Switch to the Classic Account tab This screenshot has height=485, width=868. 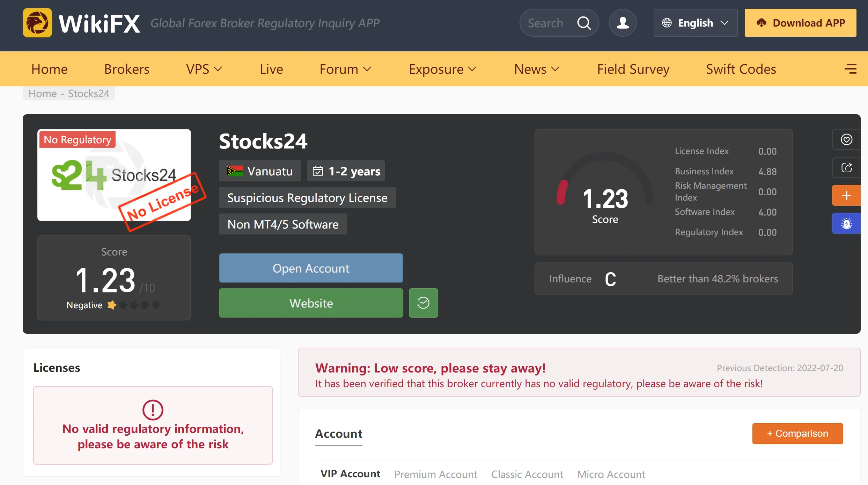tap(527, 474)
